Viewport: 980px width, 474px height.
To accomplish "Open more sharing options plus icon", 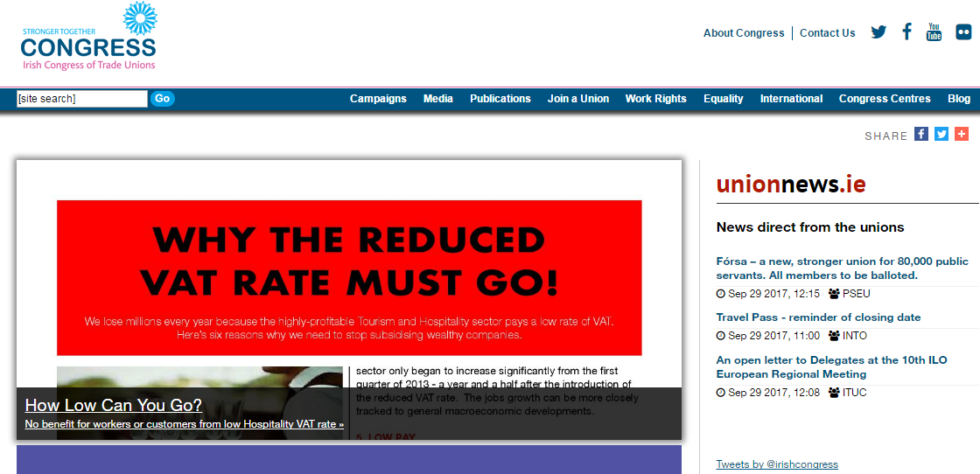I will (x=962, y=134).
